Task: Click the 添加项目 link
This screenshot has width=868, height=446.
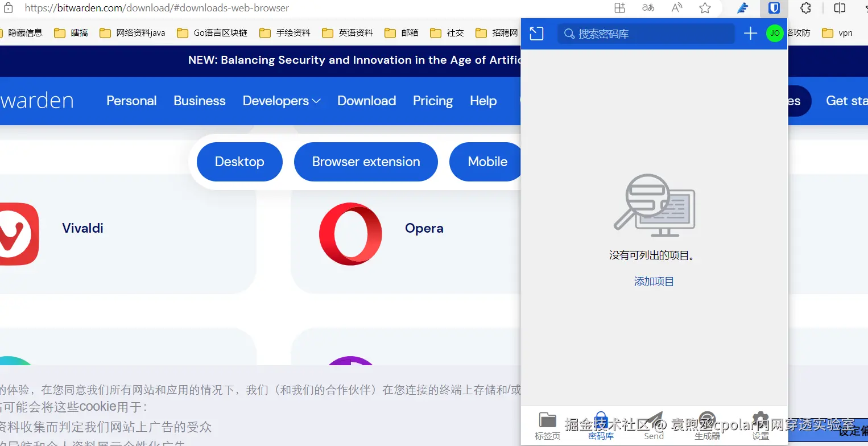Action: click(654, 282)
